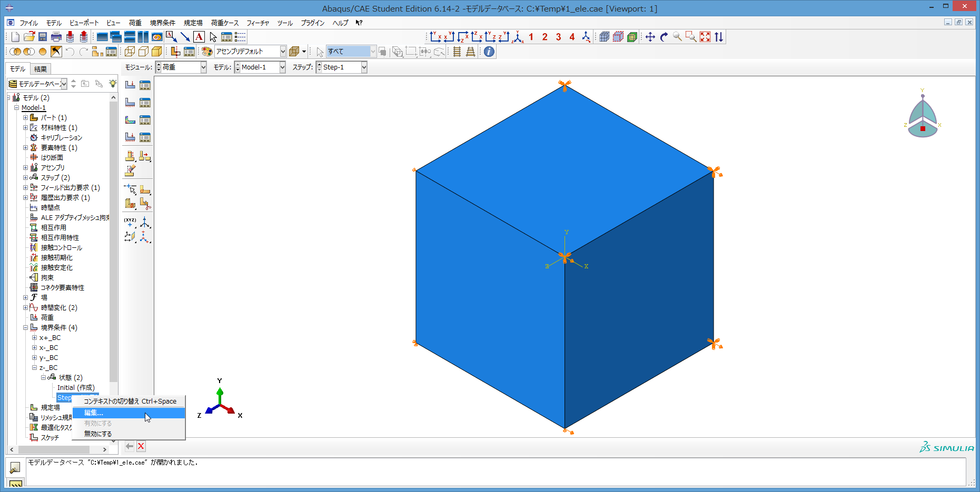Viewport: 980px width, 492px height.
Task: Select the y-_BC boundary condition item
Action: (48, 358)
